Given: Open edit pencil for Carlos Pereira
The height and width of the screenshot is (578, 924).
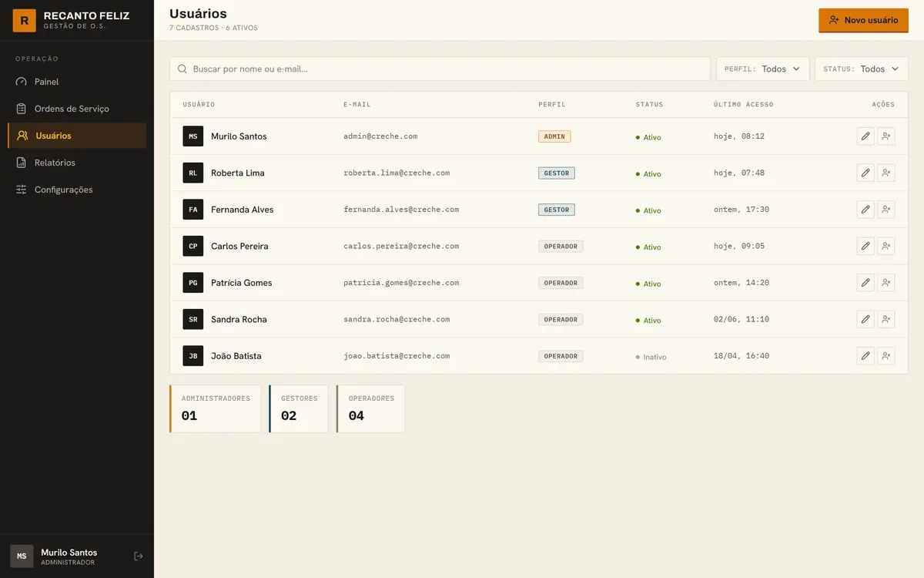Looking at the screenshot, I should (x=865, y=246).
